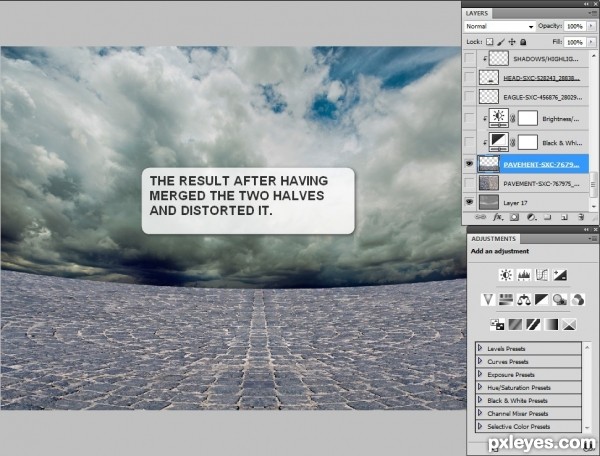Toggle mask link on Brightness/... layer
Screen dimensions: 600x456
pos(513,118)
